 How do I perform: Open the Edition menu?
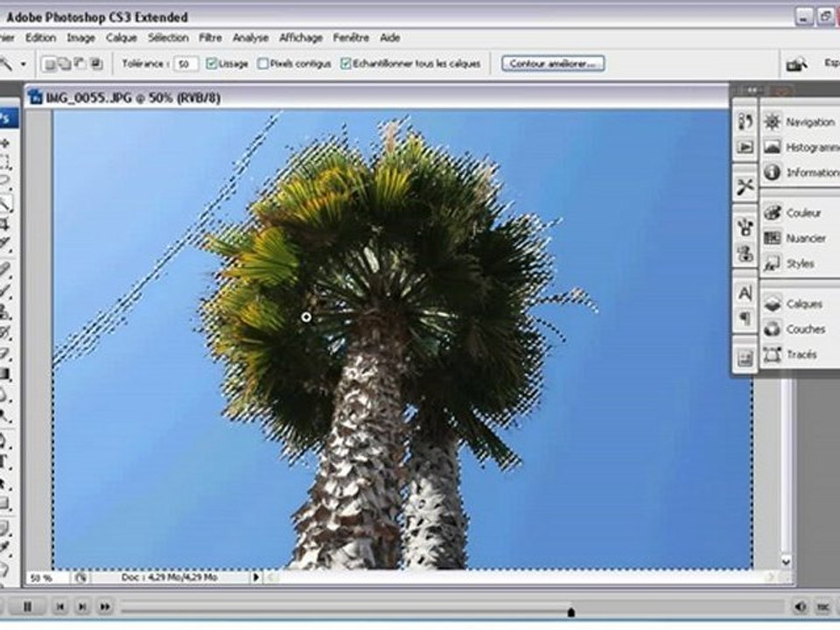point(41,38)
